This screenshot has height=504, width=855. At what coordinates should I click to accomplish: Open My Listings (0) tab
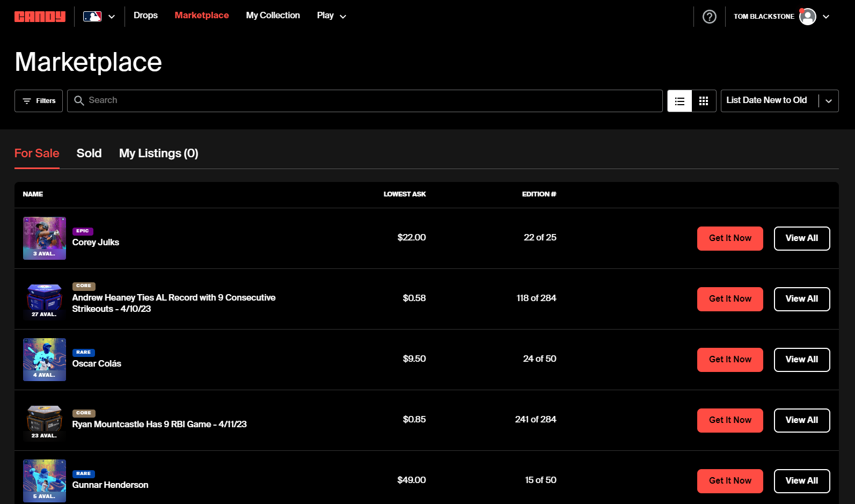(158, 154)
